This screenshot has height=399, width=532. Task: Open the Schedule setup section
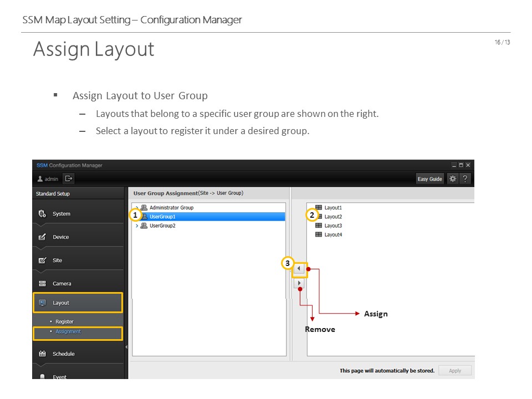point(78,354)
